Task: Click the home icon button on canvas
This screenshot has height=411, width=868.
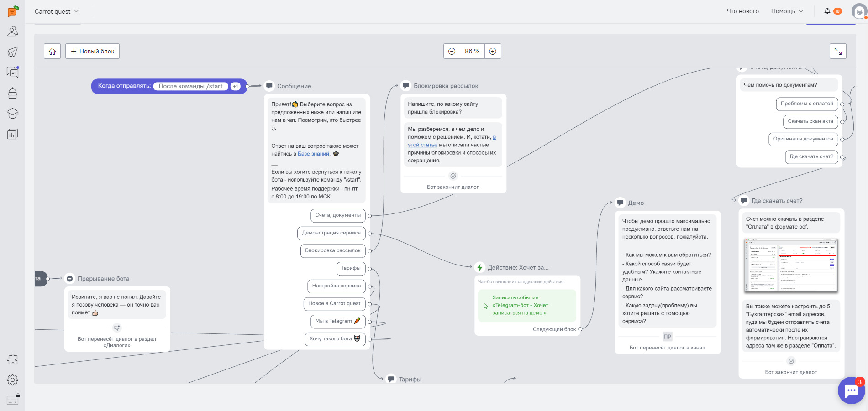Action: [x=53, y=51]
